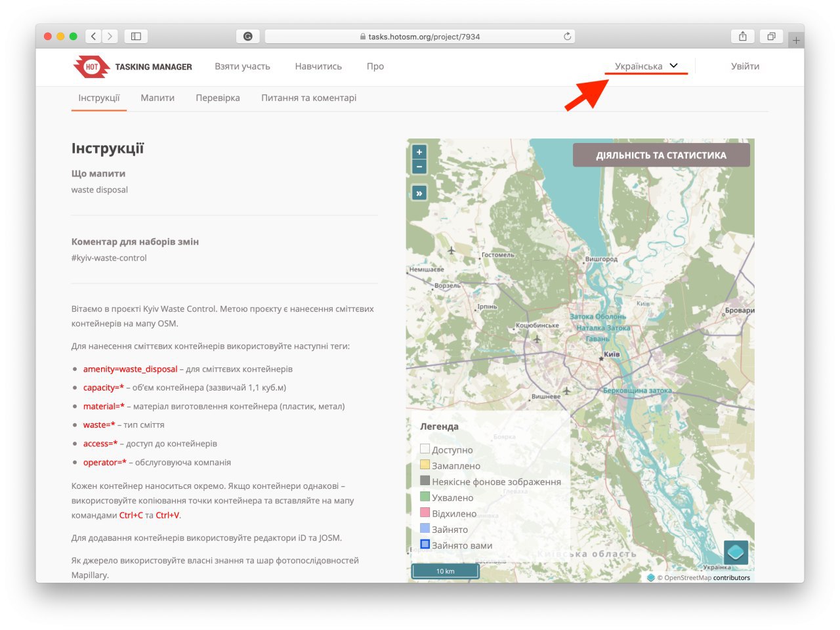Click the Замаплено legend swatch
Screen dimensions: 840x630
[425, 465]
